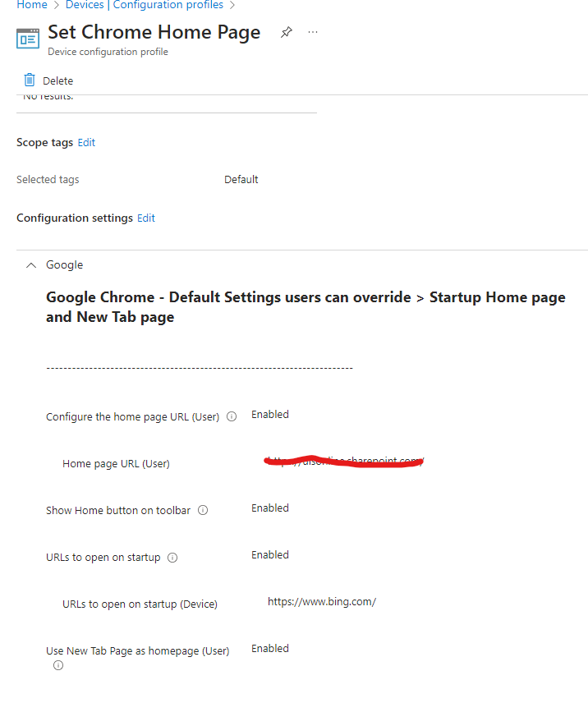Click the Device configuration profile subtitle

tap(108, 52)
